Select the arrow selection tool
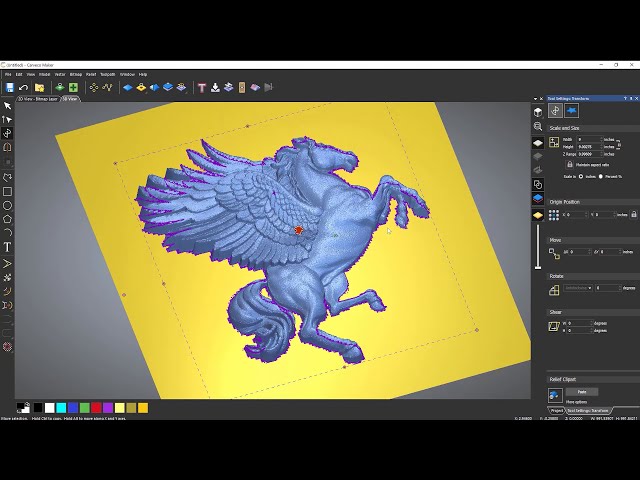This screenshot has height=480, width=640. pos(7,106)
